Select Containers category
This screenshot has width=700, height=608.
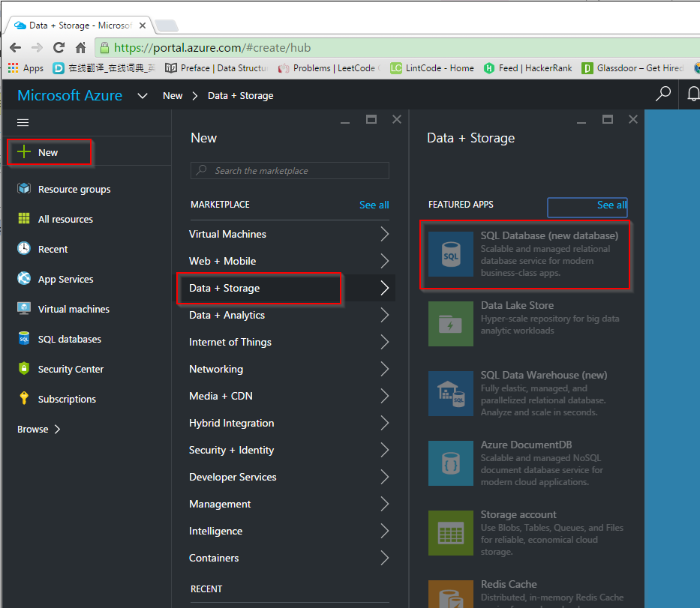[290, 558]
